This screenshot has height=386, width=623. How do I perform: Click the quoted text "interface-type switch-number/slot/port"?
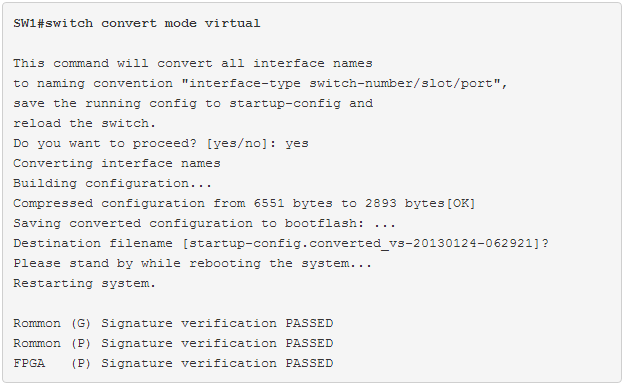pyautogui.click(x=341, y=83)
